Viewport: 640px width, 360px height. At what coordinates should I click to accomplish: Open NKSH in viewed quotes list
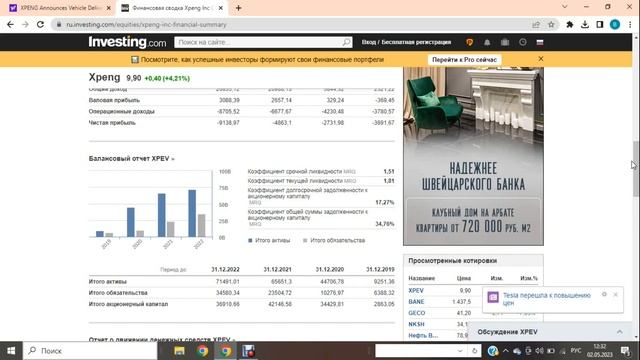(416, 324)
